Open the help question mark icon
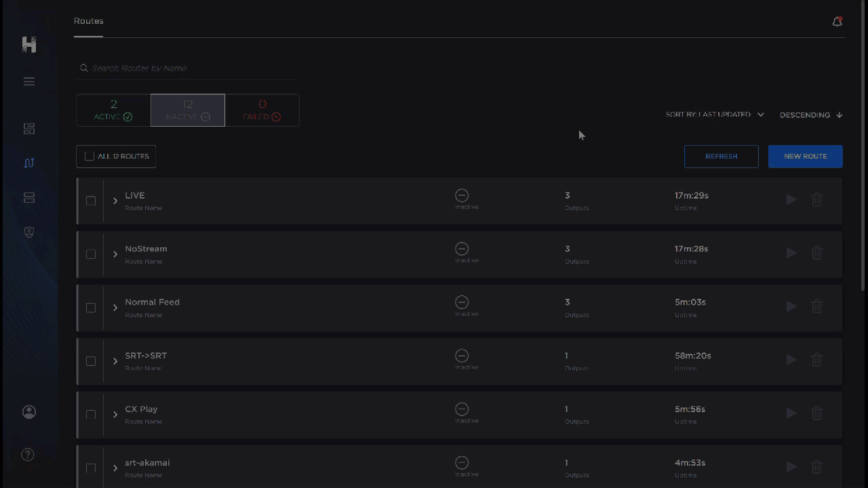This screenshot has width=868, height=488. coord(28,454)
